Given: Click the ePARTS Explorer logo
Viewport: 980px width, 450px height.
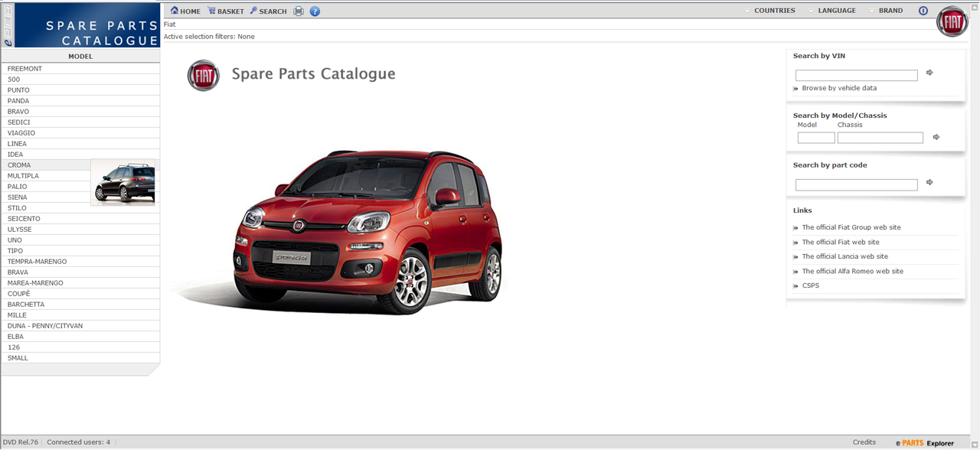Looking at the screenshot, I should point(925,443).
